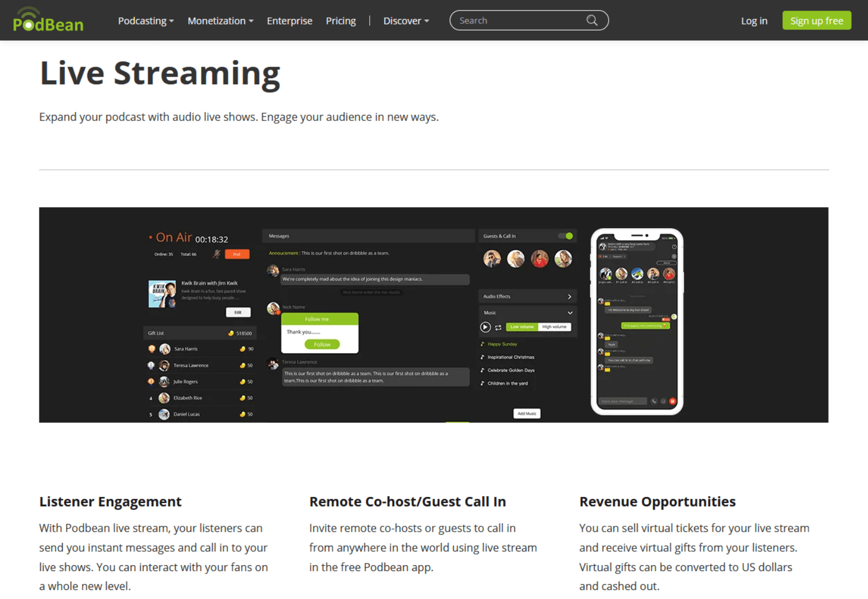Toggle the repeat loop icon
868x599 pixels.
coord(498,328)
